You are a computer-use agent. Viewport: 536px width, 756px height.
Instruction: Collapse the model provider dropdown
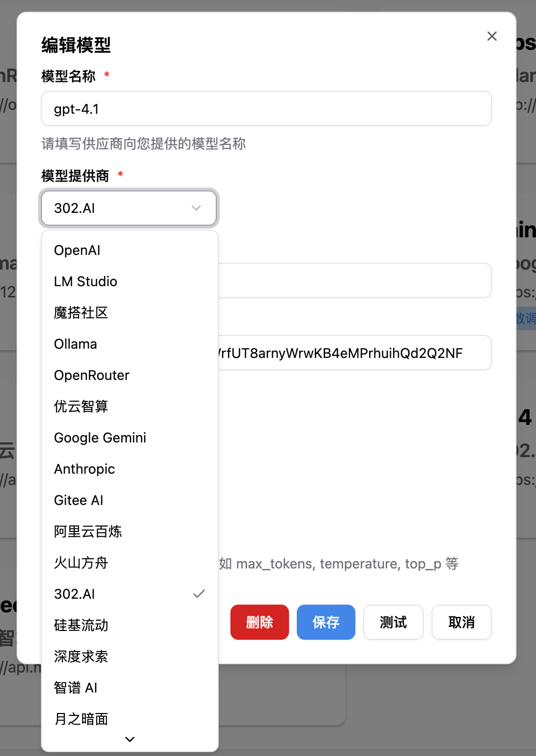(129, 208)
